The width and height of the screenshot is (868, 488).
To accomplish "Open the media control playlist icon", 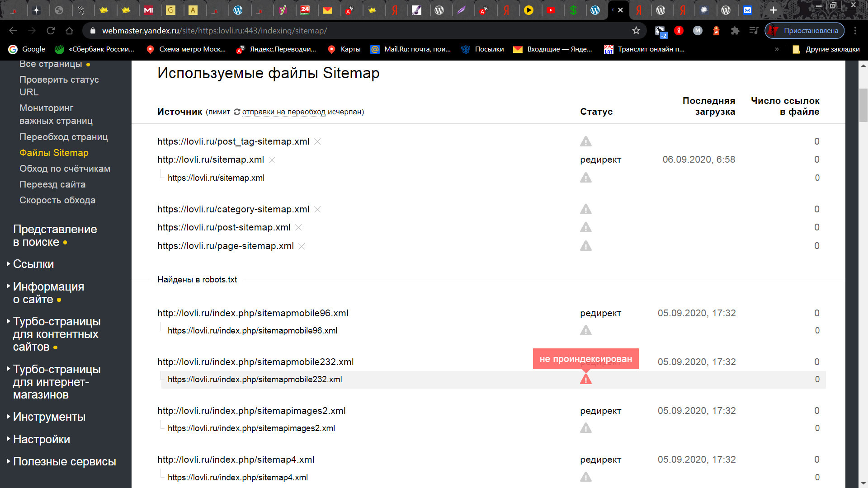I will point(754,31).
